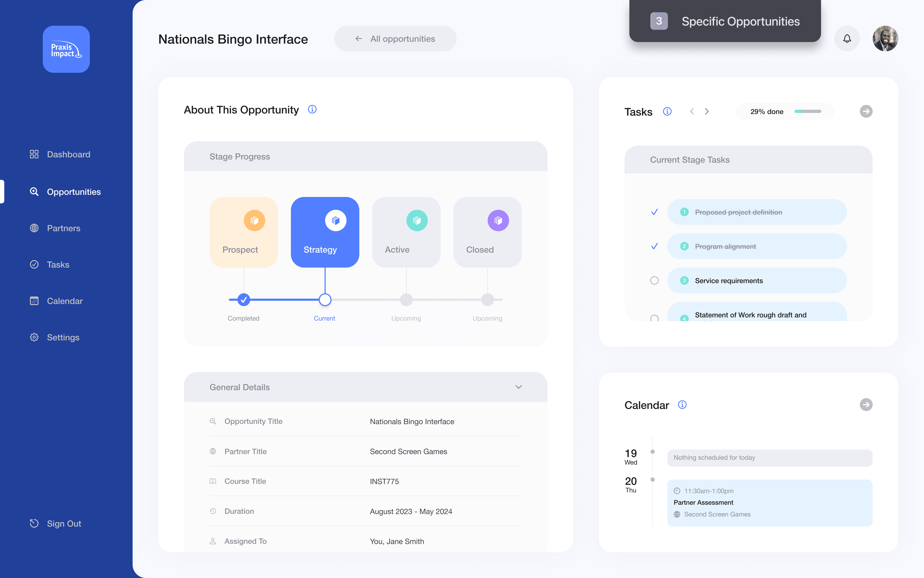Screen dimensions: 924x578
Task: Click the Current stage timeline marker
Action: pyautogui.click(x=325, y=300)
